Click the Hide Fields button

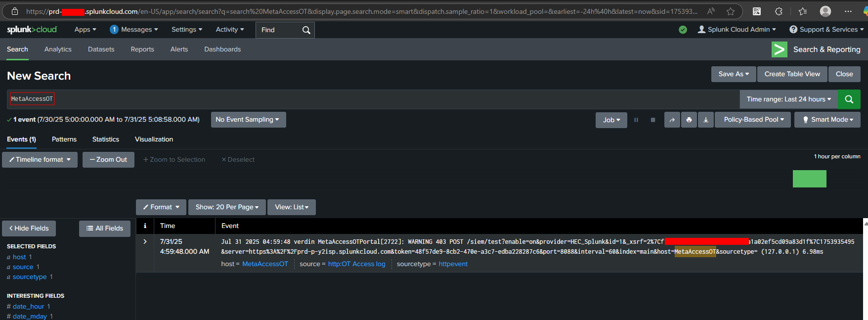(x=29, y=229)
